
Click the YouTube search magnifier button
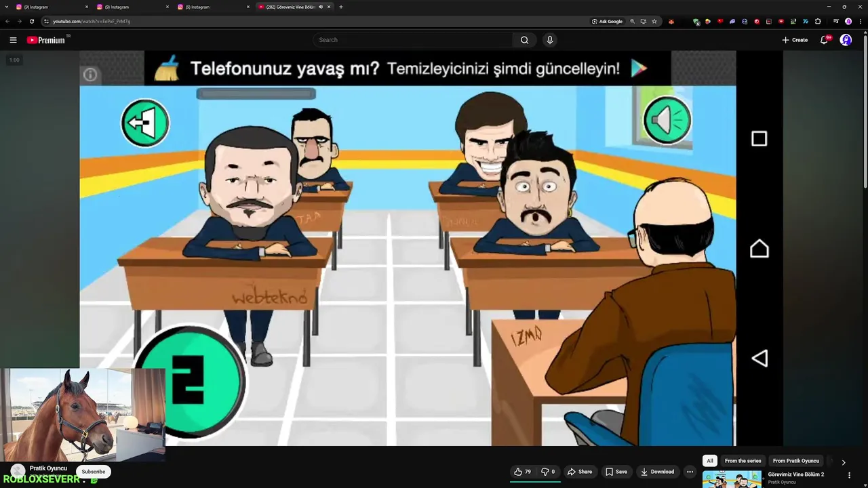[x=524, y=40]
